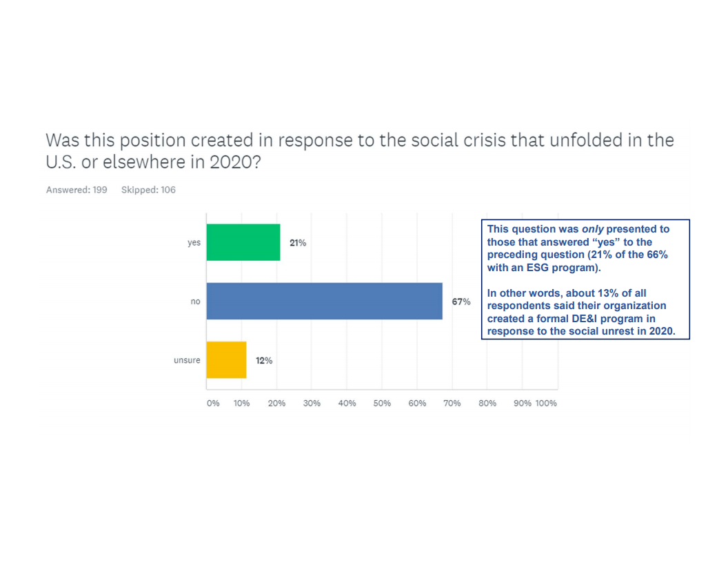
Task: Click the 20% axis tick label
Action: click(276, 403)
